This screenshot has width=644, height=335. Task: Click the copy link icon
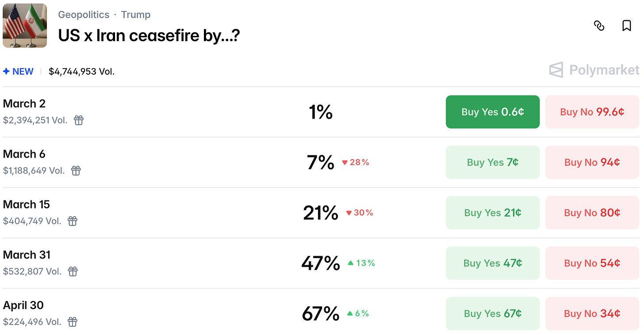[599, 26]
